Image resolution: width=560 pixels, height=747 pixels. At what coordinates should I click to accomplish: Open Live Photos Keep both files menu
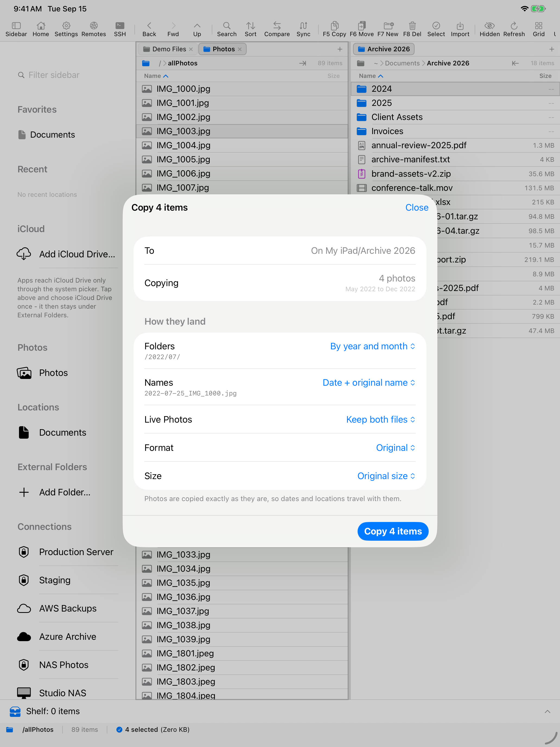(381, 419)
